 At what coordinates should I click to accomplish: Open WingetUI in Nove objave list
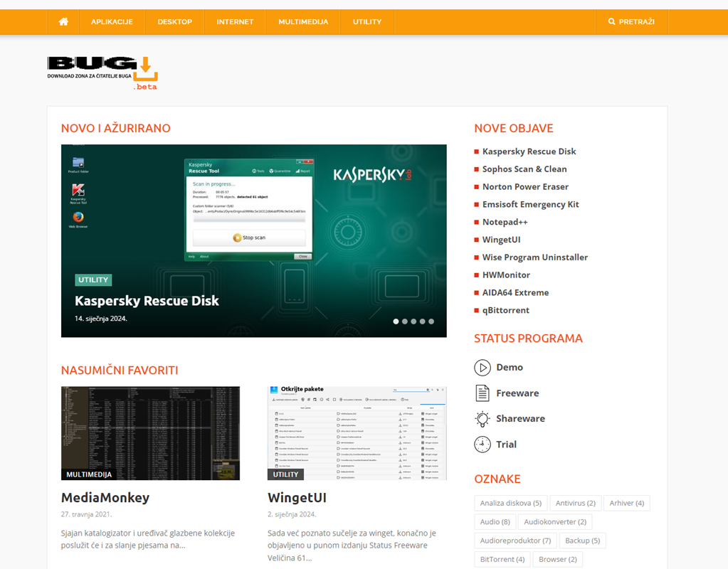tap(502, 240)
